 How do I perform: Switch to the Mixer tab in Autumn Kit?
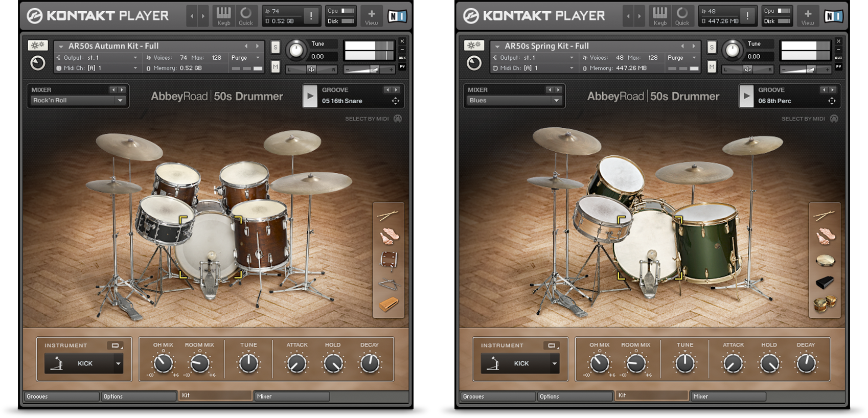[292, 397]
